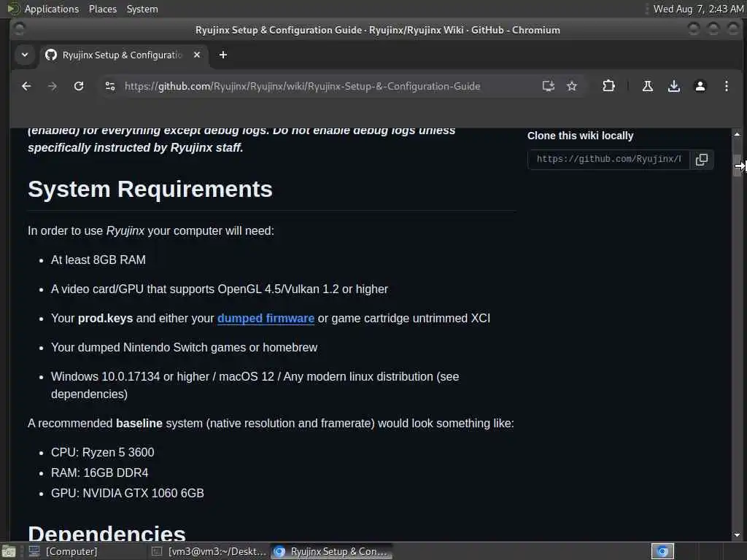Go back to the previous page
Image resolution: width=747 pixels, height=560 pixels.
[26, 86]
